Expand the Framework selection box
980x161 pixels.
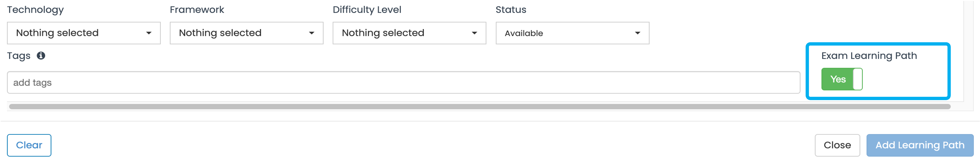pos(247,33)
